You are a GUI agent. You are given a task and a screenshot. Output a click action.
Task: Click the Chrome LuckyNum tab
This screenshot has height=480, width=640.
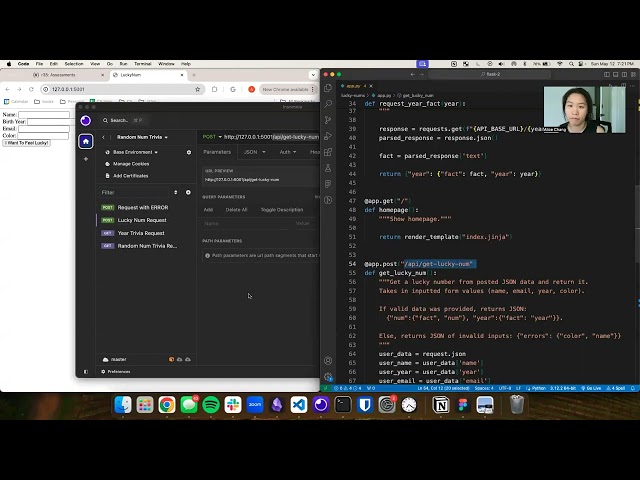(147, 75)
